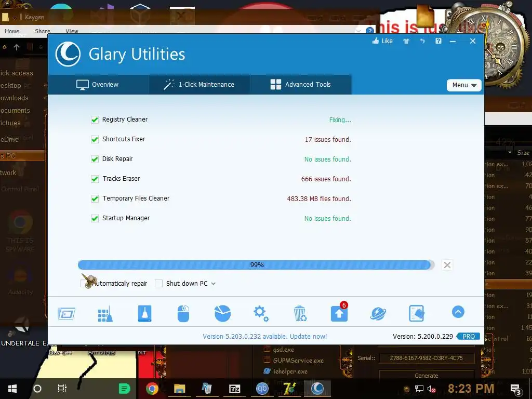The width and height of the screenshot is (532, 399).
Task: Click '17 issues found.' Shortcuts Fixer result
Action: coord(328,139)
